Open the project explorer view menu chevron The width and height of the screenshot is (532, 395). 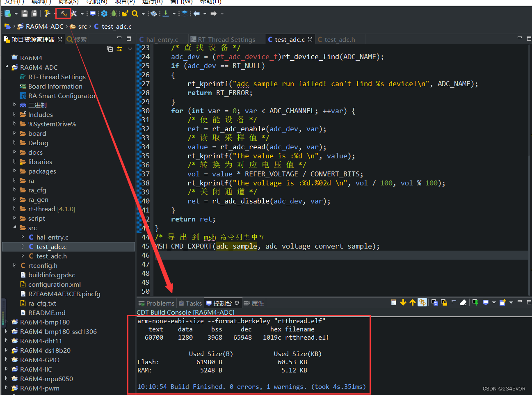(130, 49)
